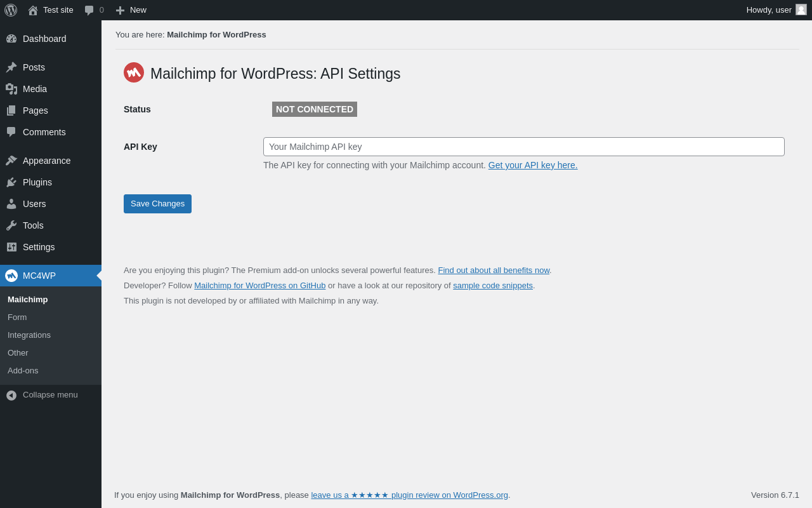The image size is (812, 508).
Task: Open the sample code snippets link
Action: [x=493, y=286]
